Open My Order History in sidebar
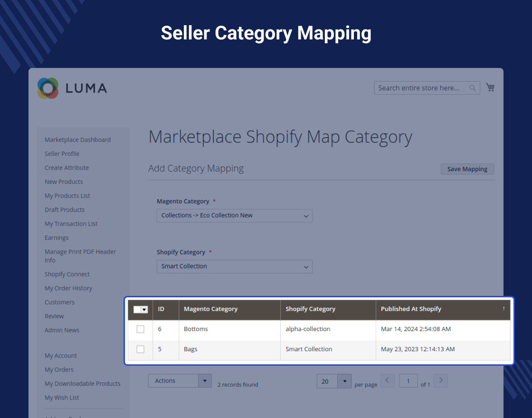The width and height of the screenshot is (532, 418). pos(68,288)
